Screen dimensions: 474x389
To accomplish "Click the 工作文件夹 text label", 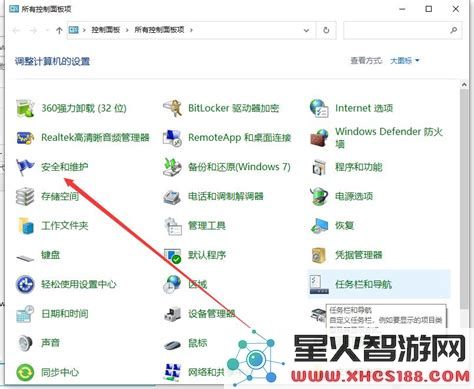I will point(65,226).
